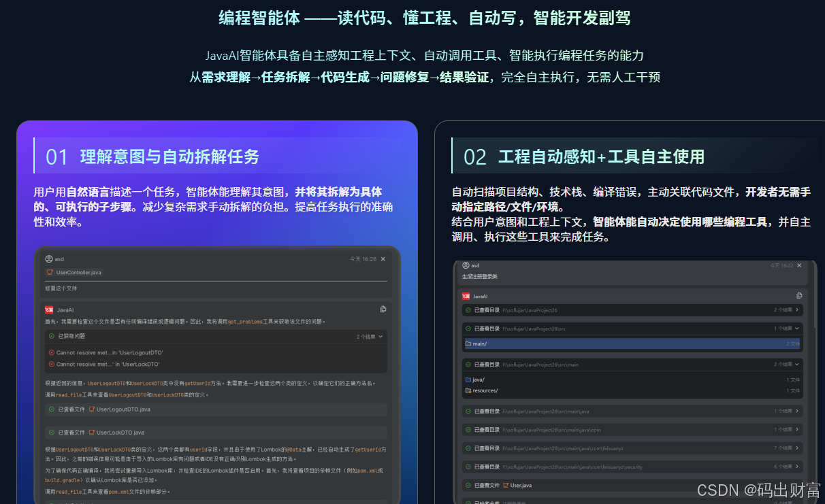The width and height of the screenshot is (825, 504).
Task: Click the asd user avatar icon in left chat
Action: pos(49,259)
